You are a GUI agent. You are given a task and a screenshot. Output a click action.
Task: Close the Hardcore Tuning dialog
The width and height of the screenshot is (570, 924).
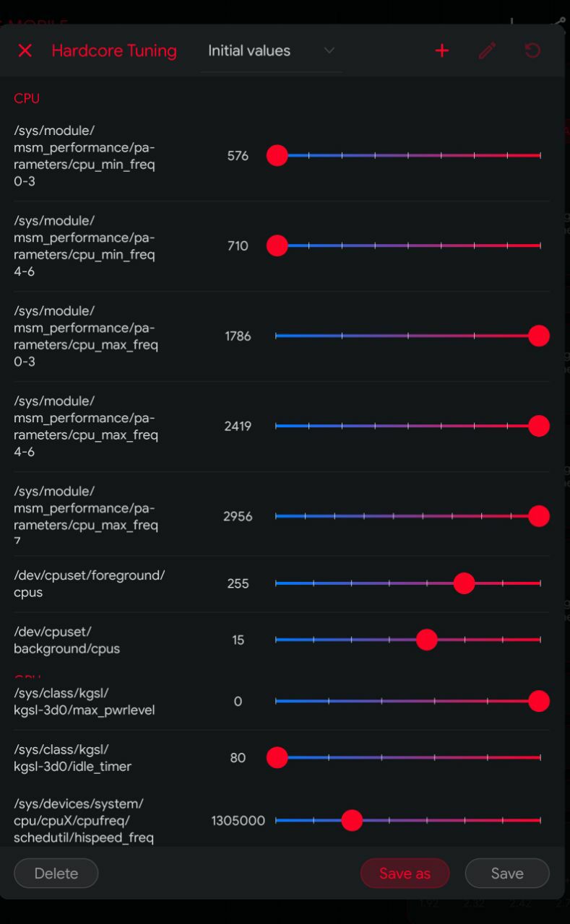pyautogui.click(x=25, y=51)
